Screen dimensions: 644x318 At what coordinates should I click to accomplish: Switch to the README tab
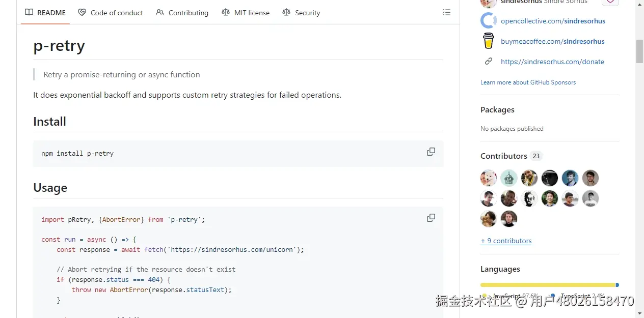tap(45, 13)
